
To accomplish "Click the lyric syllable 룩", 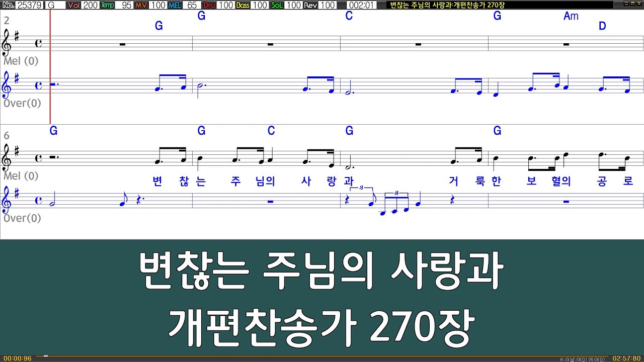I will click(480, 182).
